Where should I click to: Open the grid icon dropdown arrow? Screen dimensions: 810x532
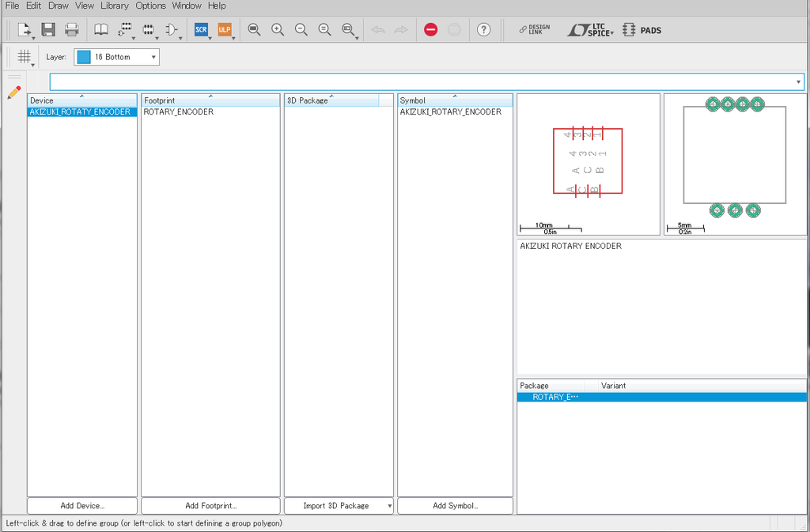tap(33, 65)
